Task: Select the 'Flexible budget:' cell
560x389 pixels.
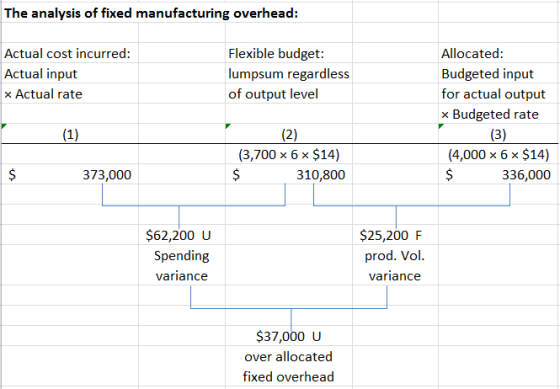Action: (276, 54)
